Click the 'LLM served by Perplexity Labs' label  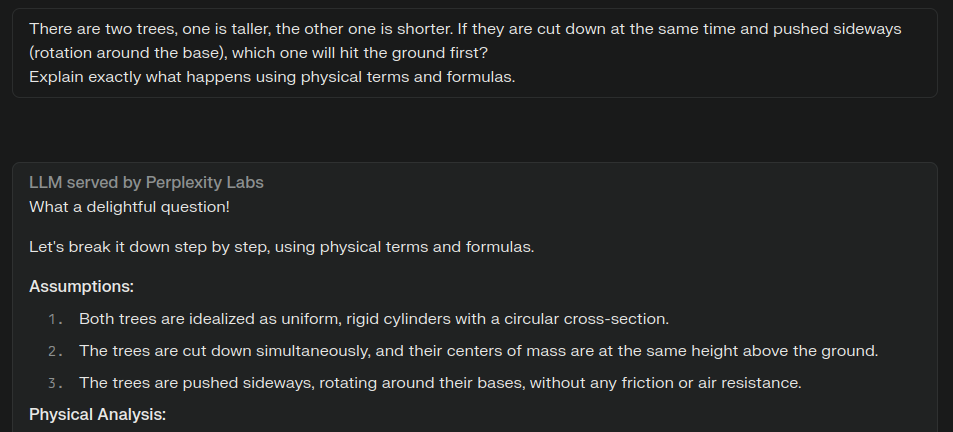[x=146, y=183]
